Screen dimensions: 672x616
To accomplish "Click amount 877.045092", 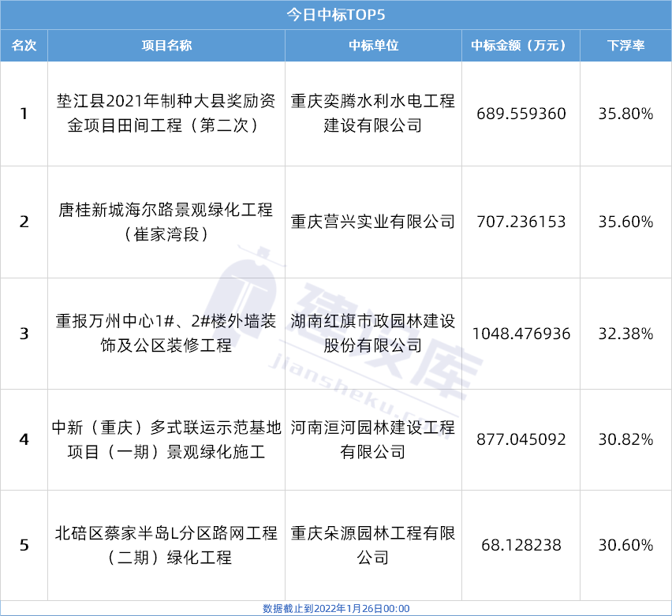I will click(x=521, y=439).
